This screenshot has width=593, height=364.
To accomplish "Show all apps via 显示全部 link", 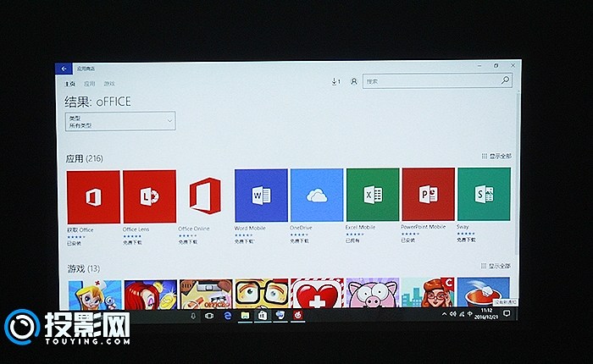I will 496,156.
